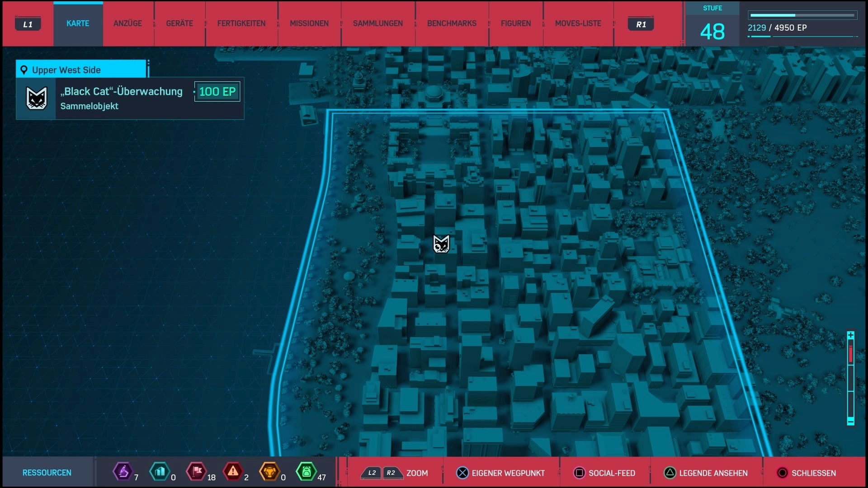
Task: Click the minus on the zoom slider
Action: pos(850,422)
